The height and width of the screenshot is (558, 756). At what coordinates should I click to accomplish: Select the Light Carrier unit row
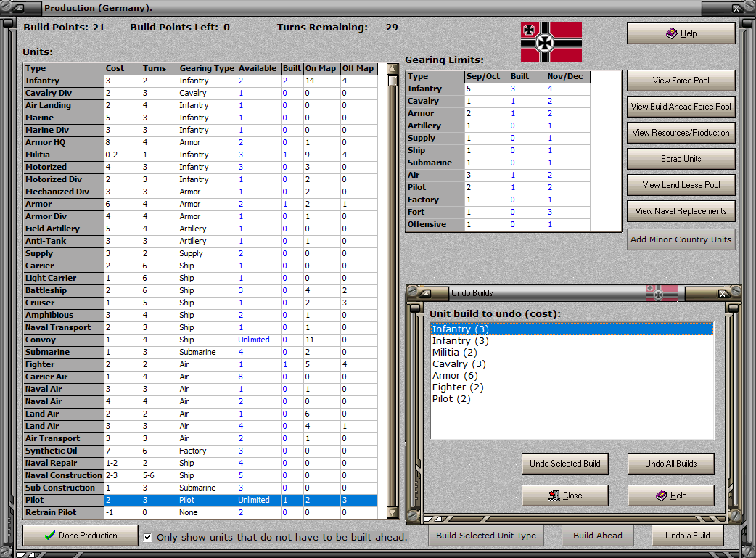[x=200, y=278]
